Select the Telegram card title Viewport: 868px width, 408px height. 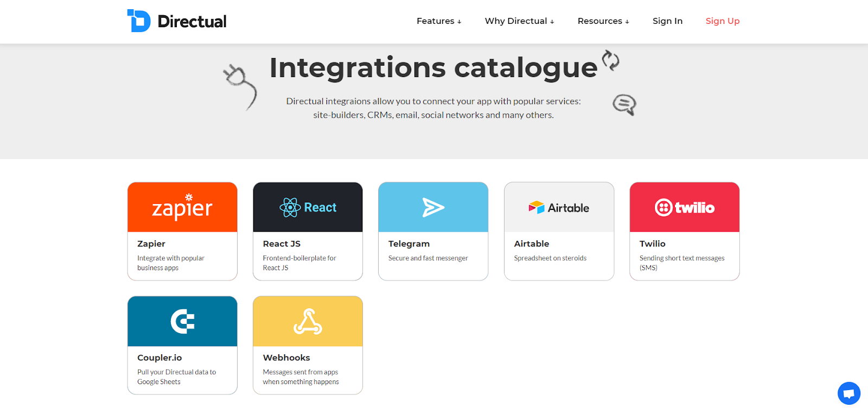409,244
